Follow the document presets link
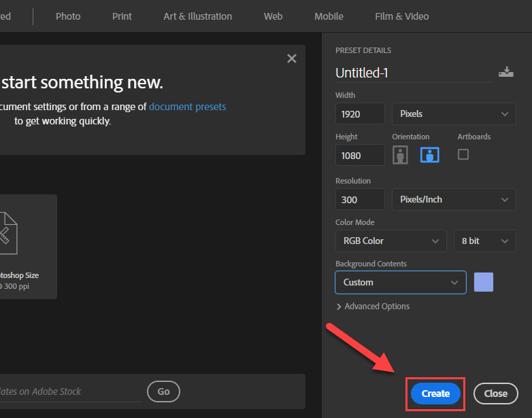The image size is (532, 418). point(187,107)
